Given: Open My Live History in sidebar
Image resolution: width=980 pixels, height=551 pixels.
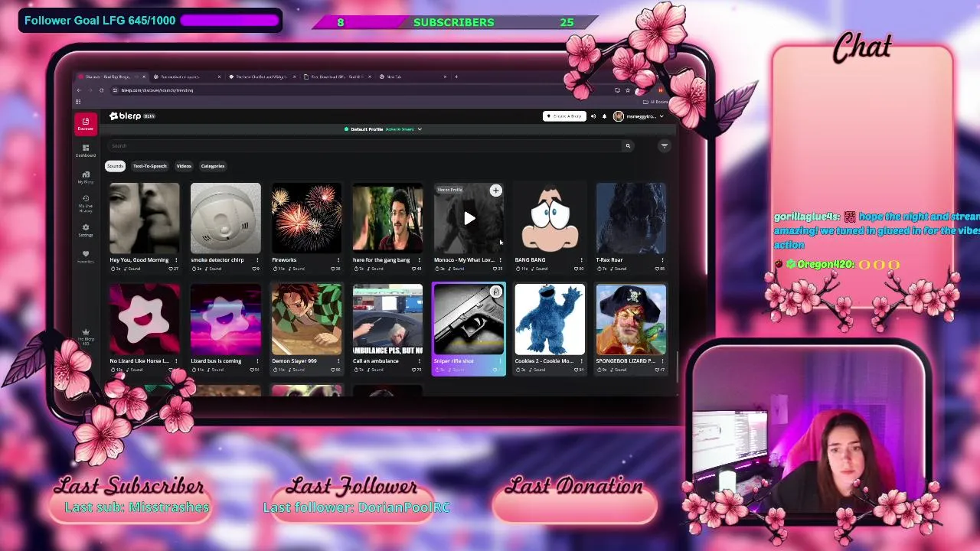Looking at the screenshot, I should [x=85, y=204].
